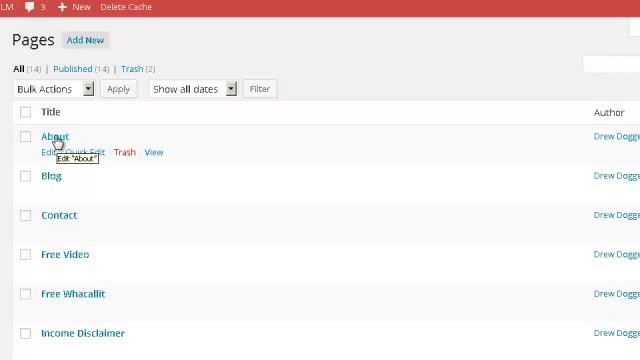Open the About page title link

[x=55, y=136]
